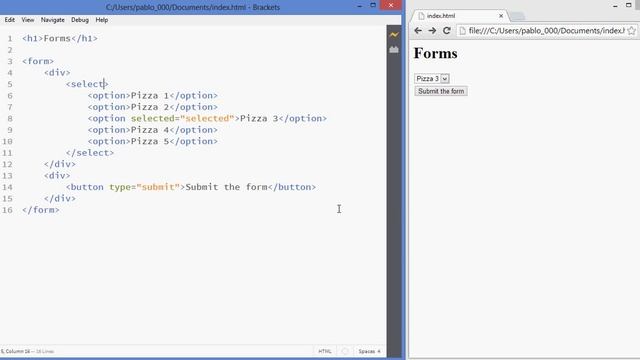Open the View menu in Brackets
The image size is (640, 360).
pyautogui.click(x=28, y=20)
